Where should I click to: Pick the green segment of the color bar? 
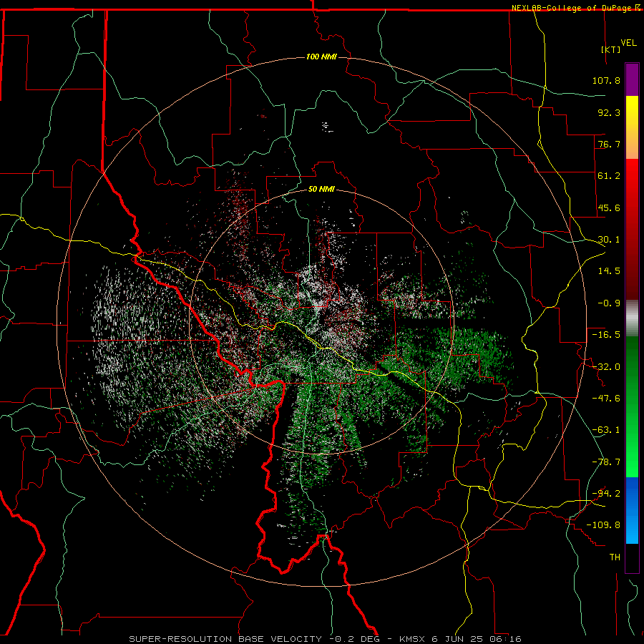click(632, 406)
